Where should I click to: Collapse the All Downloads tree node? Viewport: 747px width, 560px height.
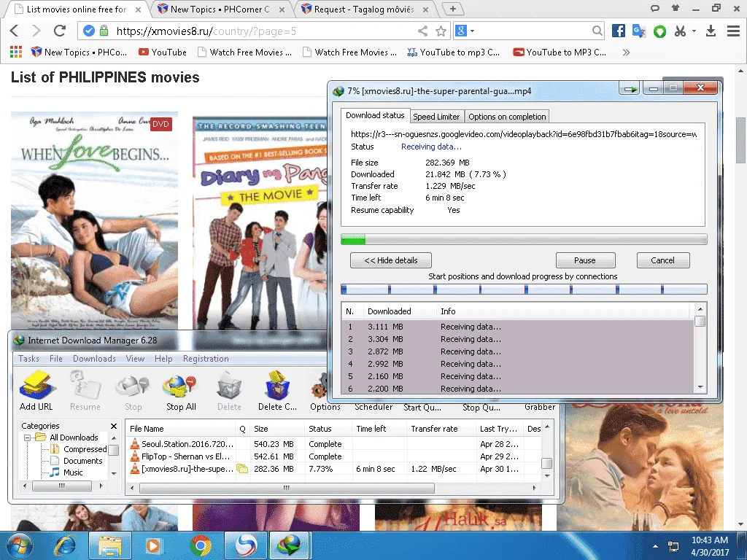pos(27,437)
